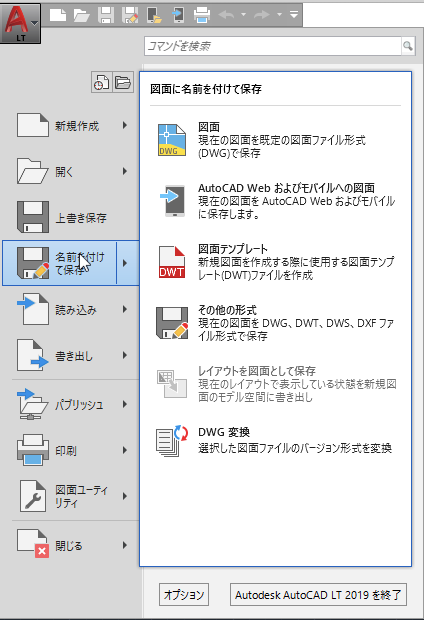Viewport: 435px width, 630px height.
Task: Click the DWG drawing file icon
Action: point(172,140)
